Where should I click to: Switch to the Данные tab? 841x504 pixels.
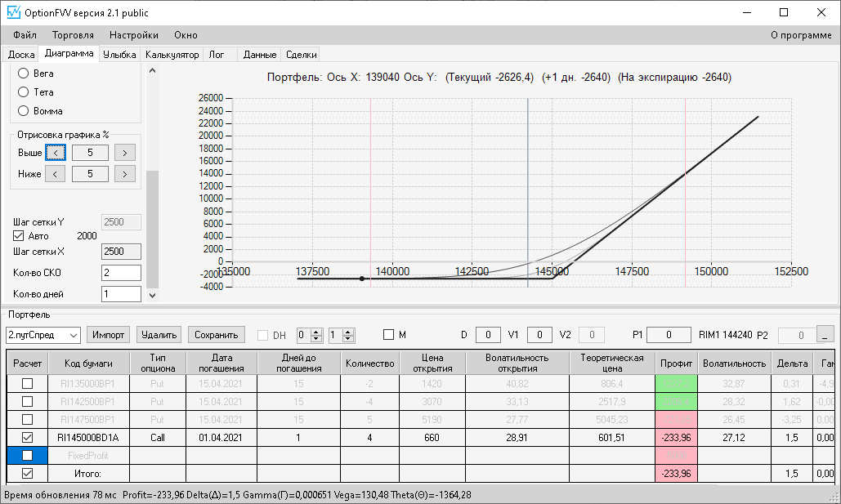point(260,55)
